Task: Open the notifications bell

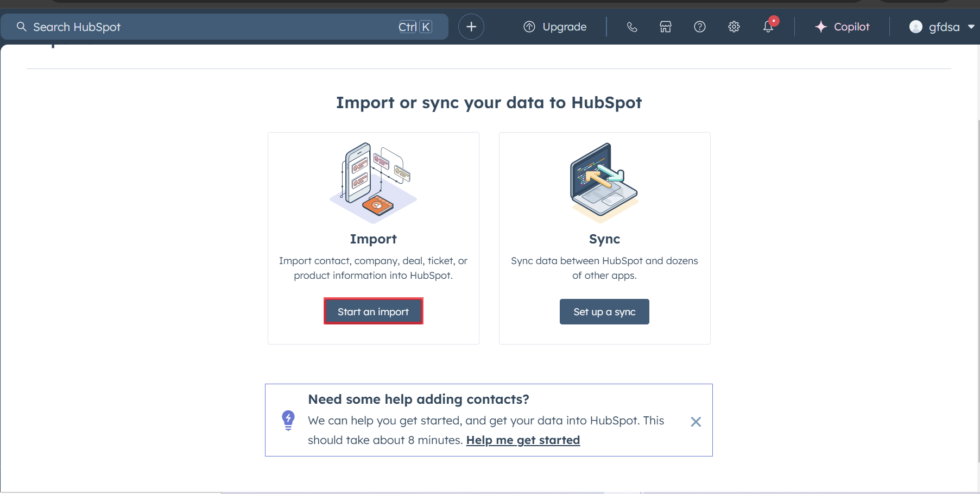Action: click(768, 26)
